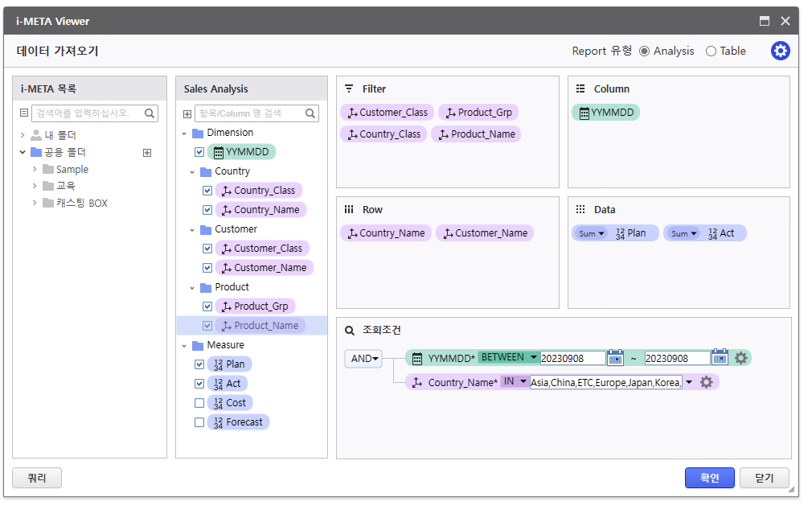The image size is (812, 506).
Task: Uncheck the Country_Class checkbox
Action: 207,191
